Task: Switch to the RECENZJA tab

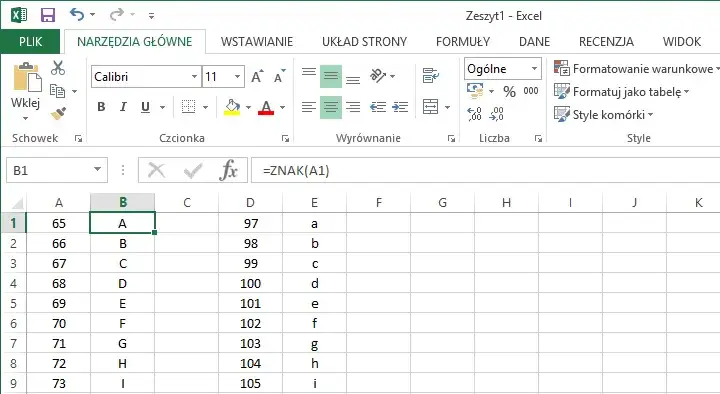Action: click(x=606, y=42)
